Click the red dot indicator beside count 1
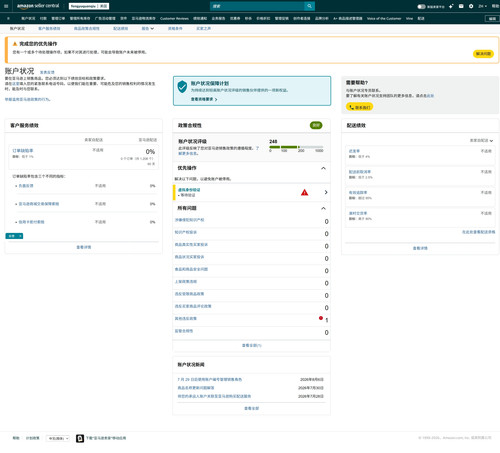Image resolution: width=500 pixels, height=453 pixels. click(x=321, y=318)
